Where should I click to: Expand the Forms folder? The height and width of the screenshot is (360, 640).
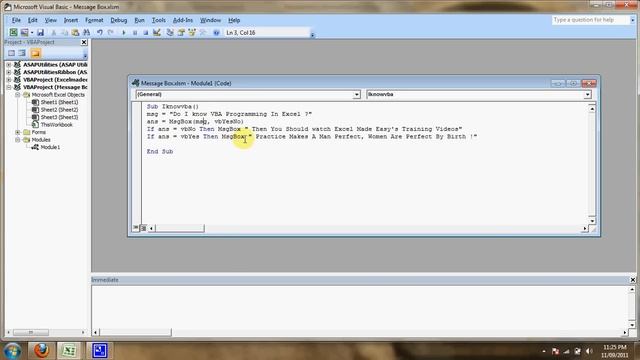pos(18,132)
